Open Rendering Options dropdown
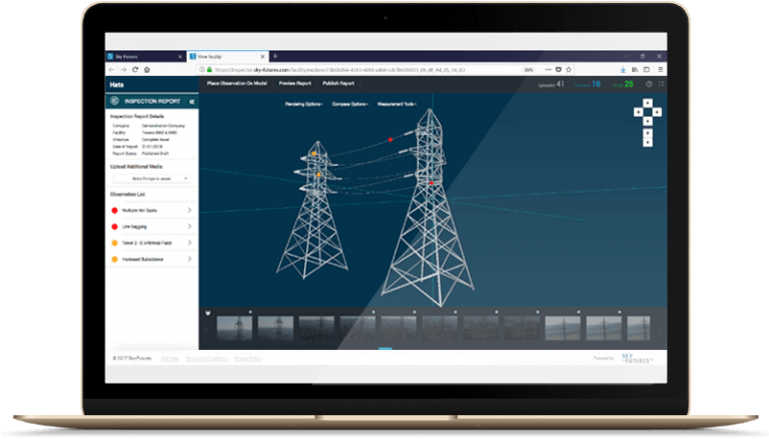769x439 pixels. coord(304,104)
